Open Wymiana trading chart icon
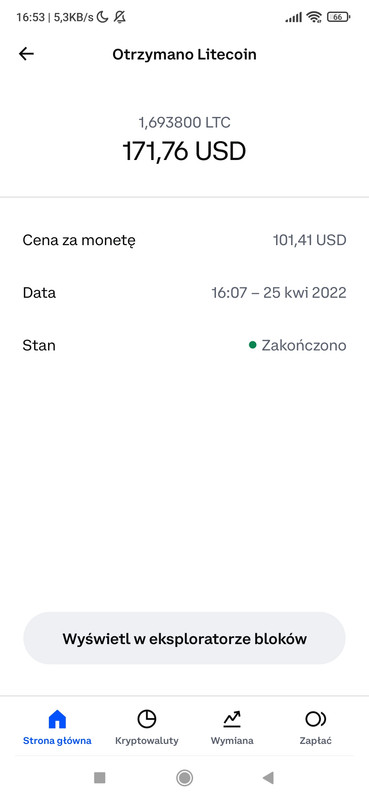369x800 pixels. point(232,719)
